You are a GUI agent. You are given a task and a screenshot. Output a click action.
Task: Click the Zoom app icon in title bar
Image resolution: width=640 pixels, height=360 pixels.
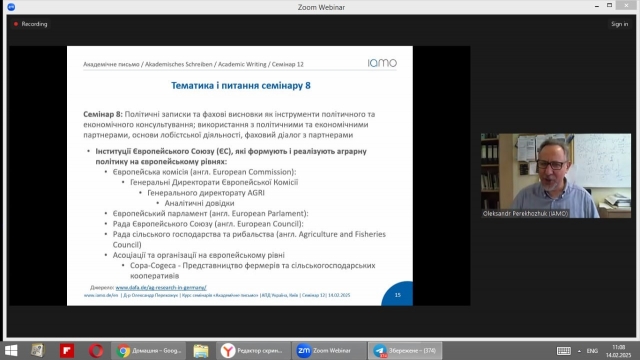click(11, 7)
